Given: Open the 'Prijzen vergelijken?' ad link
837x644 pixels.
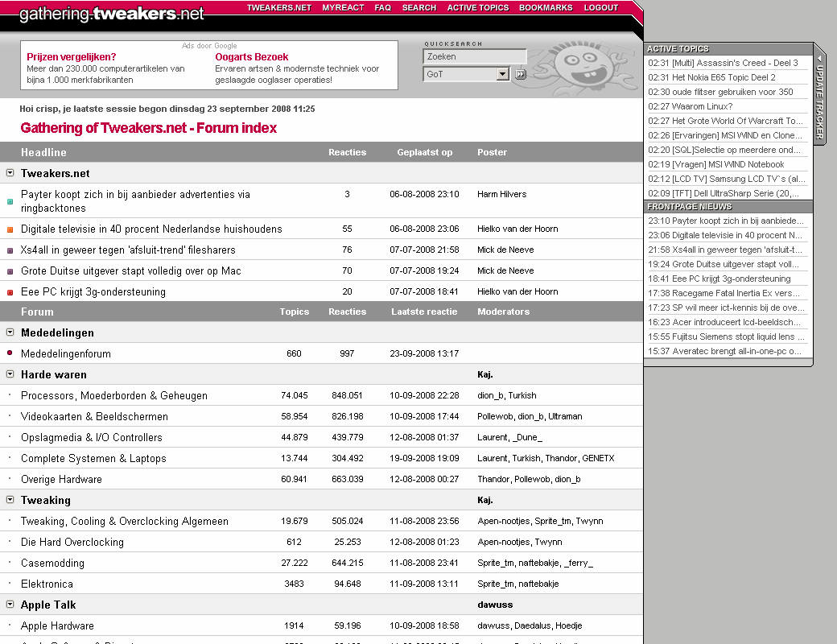Looking at the screenshot, I should click(71, 57).
